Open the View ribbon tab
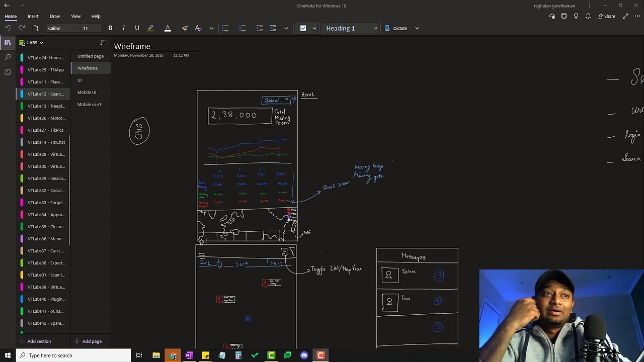Screen dimensions: 644x362 click(76, 16)
